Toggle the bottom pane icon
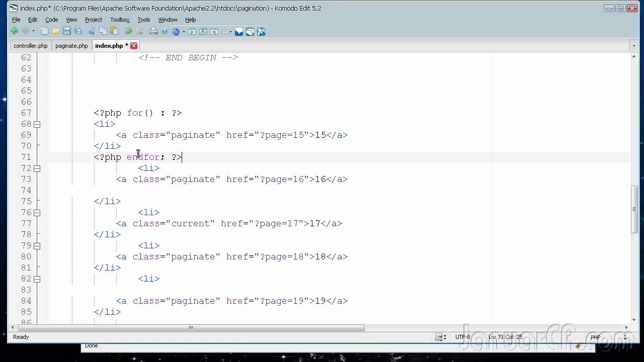Viewport: 644px width, 362px height. tap(203, 31)
